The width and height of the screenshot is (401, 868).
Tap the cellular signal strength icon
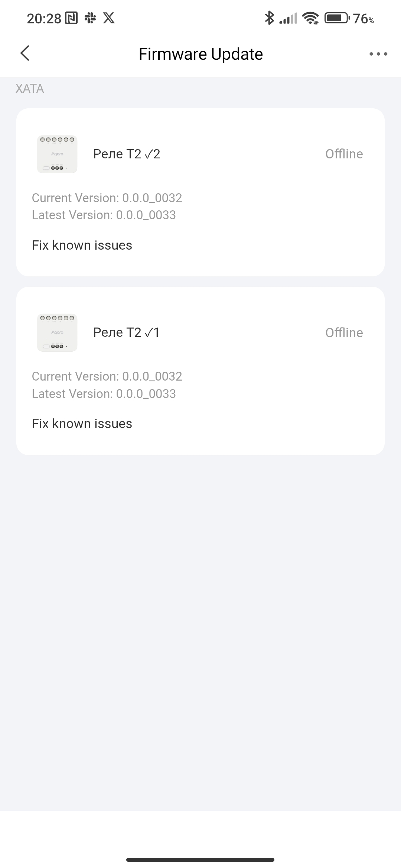(288, 18)
